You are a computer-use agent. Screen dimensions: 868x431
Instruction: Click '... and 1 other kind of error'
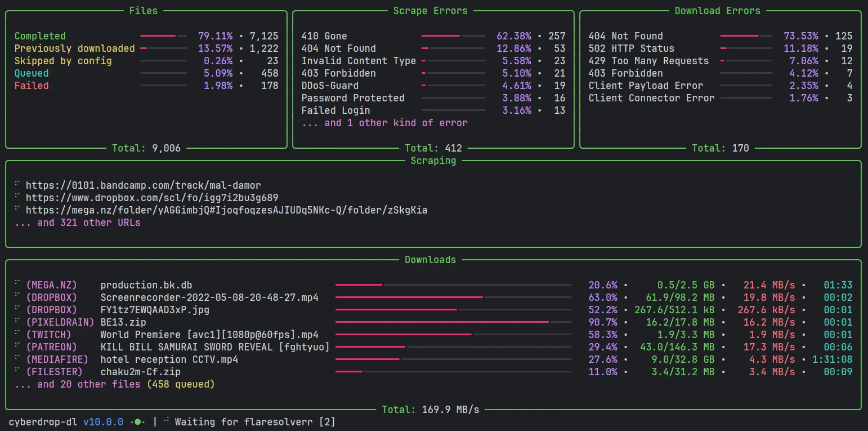[x=384, y=123]
